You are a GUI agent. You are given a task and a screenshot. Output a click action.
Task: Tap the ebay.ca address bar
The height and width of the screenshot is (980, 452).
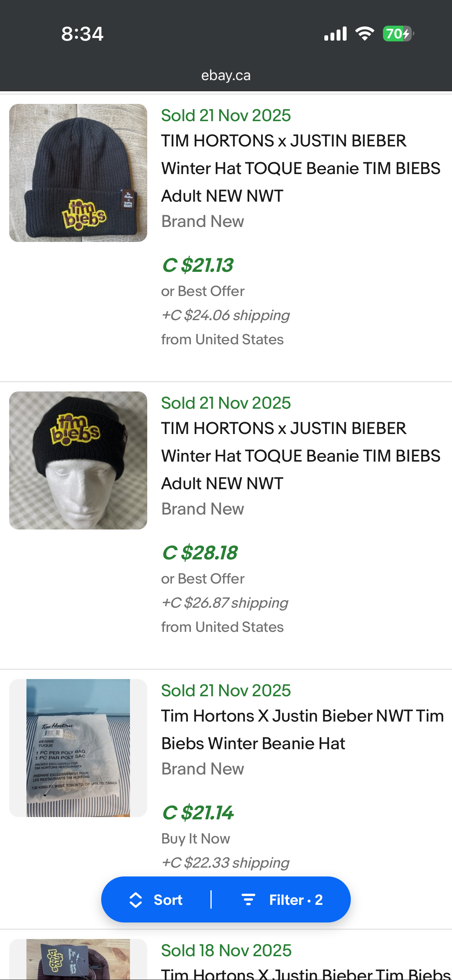click(x=226, y=76)
